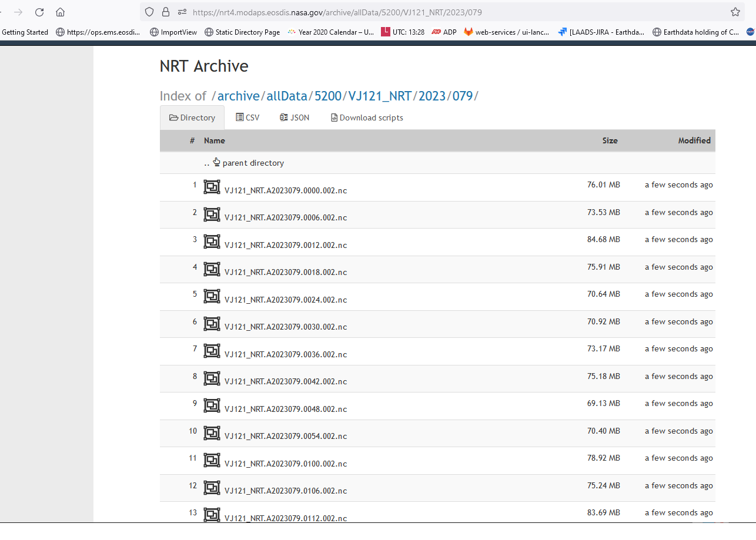
Task: Click file icon for VJ121_NRT.A2023079.0000.002.nc
Action: 212,187
